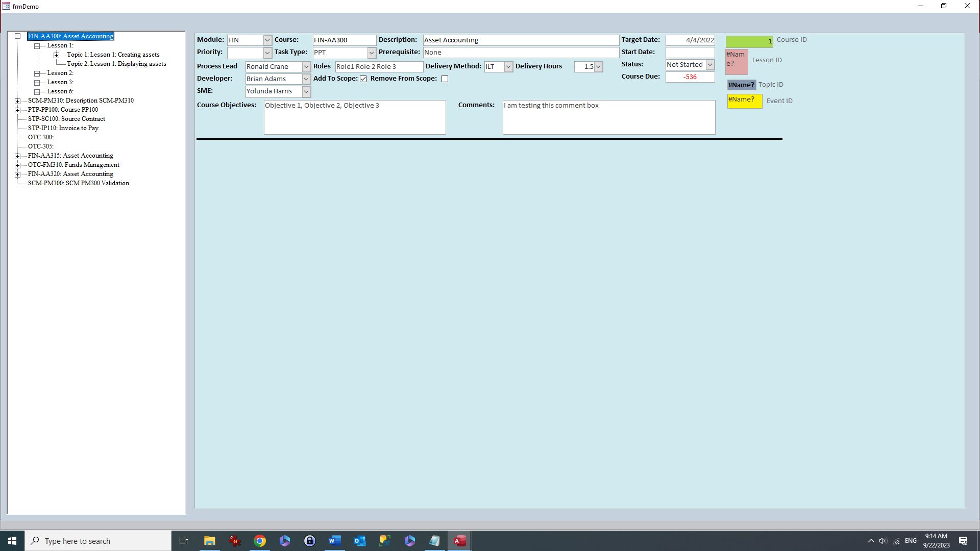
Task: Expand the PTP-PP100 course node
Action: click(17, 110)
